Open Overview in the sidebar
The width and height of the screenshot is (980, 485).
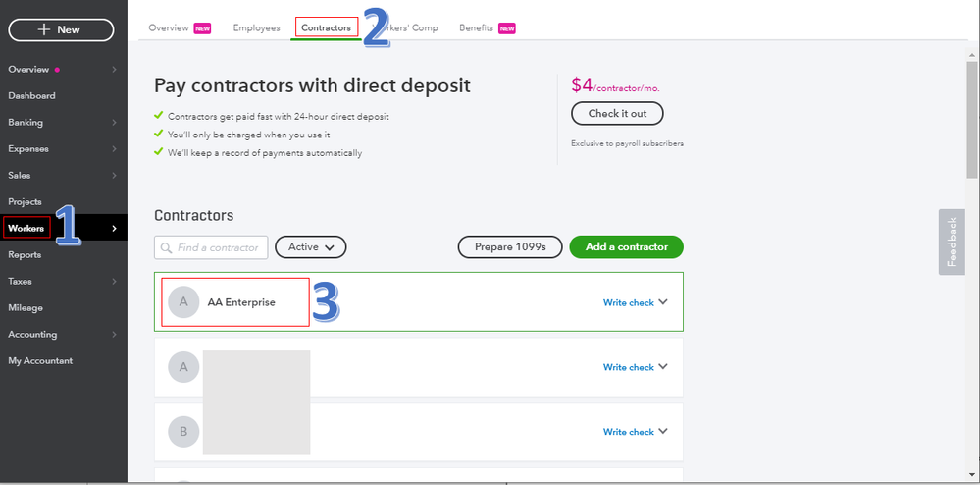tap(28, 70)
